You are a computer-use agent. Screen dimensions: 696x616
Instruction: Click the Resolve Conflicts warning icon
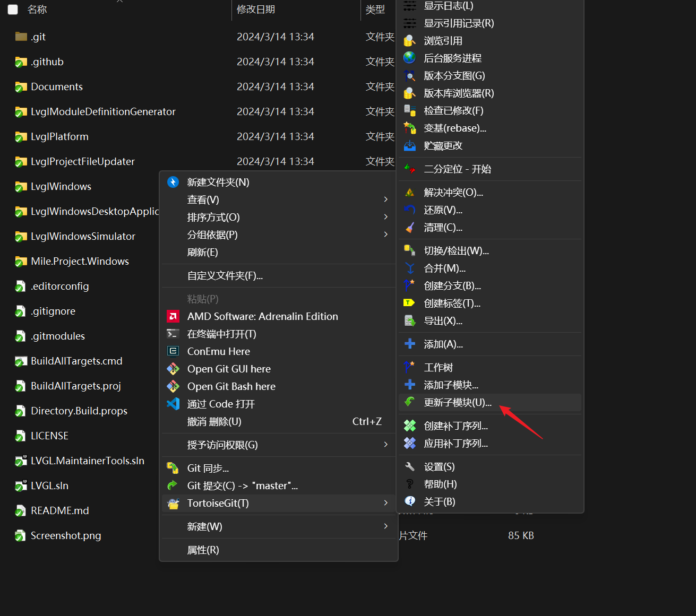point(410,193)
